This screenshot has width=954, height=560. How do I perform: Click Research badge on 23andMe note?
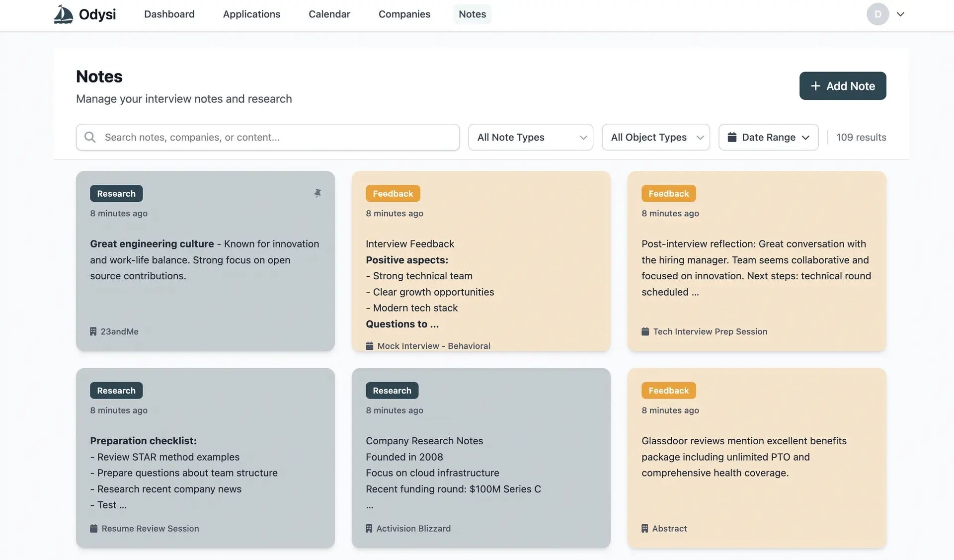[x=116, y=193]
